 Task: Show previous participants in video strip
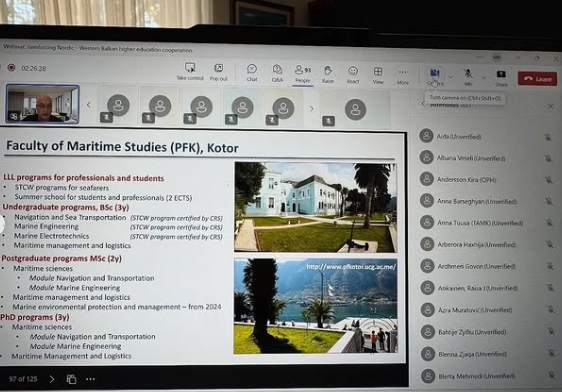pyautogui.click(x=89, y=105)
